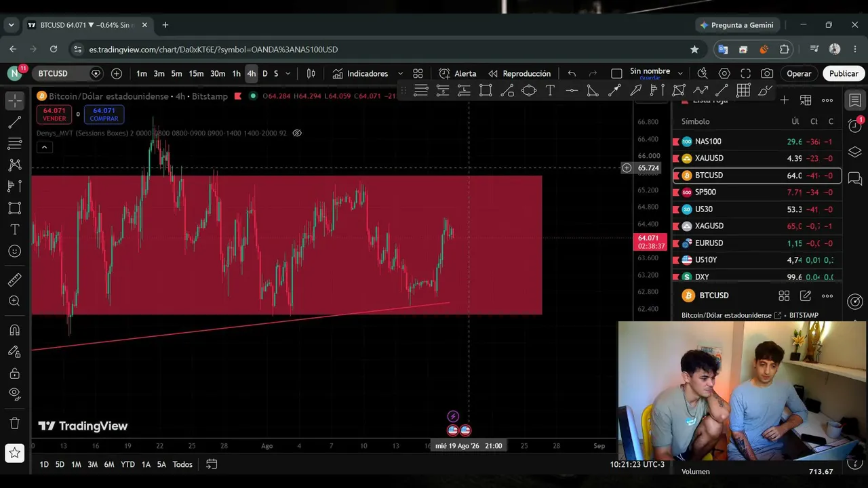Switch chart to the D timeframe

click(x=265, y=73)
